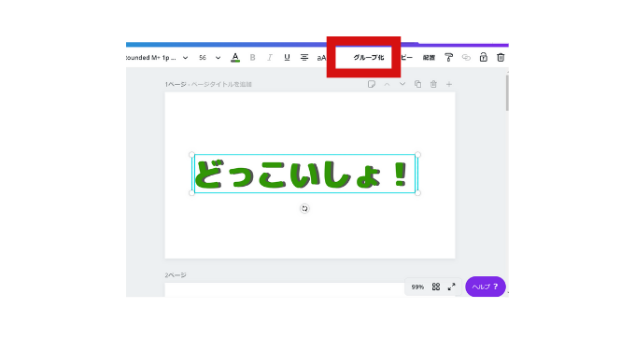Click the vertical scrollbar of the editor
This screenshot has height=364, width=635.
(507, 93)
